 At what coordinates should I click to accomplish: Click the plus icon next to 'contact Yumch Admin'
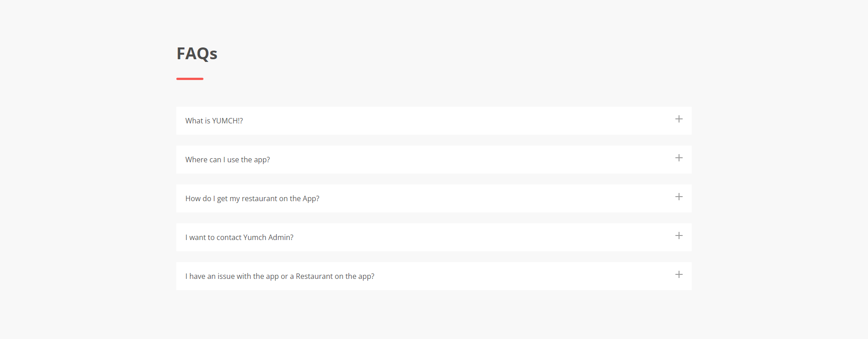pyautogui.click(x=679, y=235)
